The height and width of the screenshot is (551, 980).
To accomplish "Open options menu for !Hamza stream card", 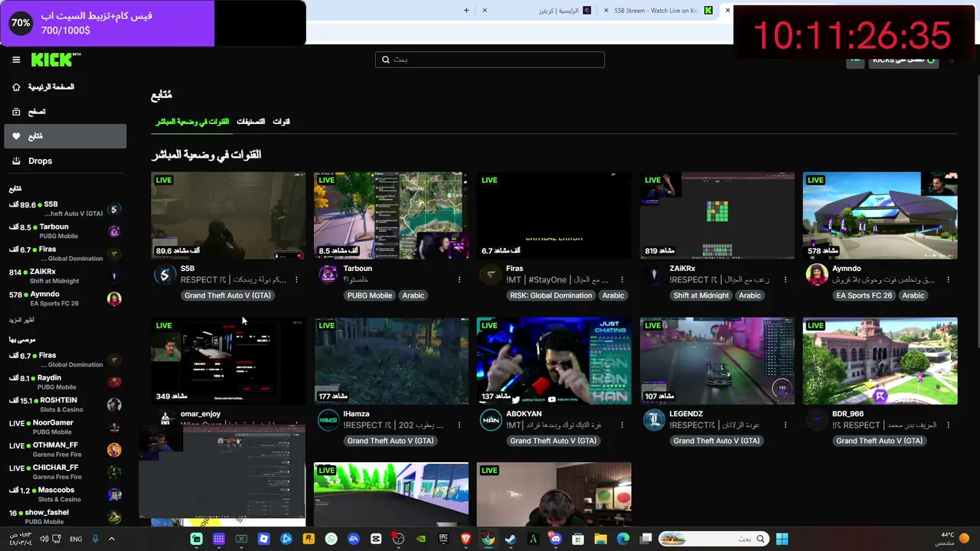I will [459, 425].
